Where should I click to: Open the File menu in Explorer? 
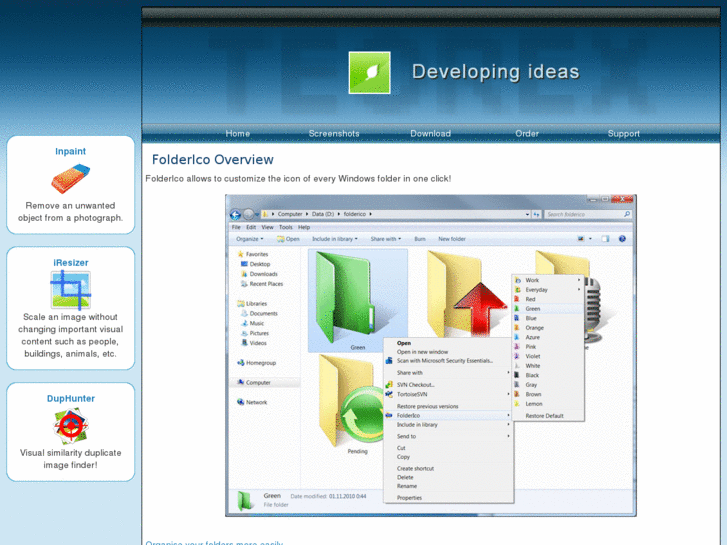pos(236,227)
